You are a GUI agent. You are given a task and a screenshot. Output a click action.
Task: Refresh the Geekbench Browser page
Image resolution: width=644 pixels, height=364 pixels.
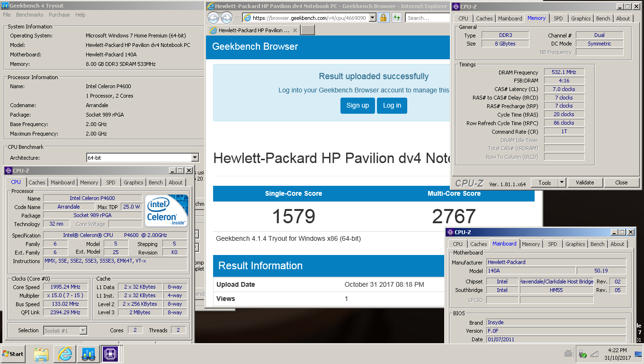[x=397, y=18]
